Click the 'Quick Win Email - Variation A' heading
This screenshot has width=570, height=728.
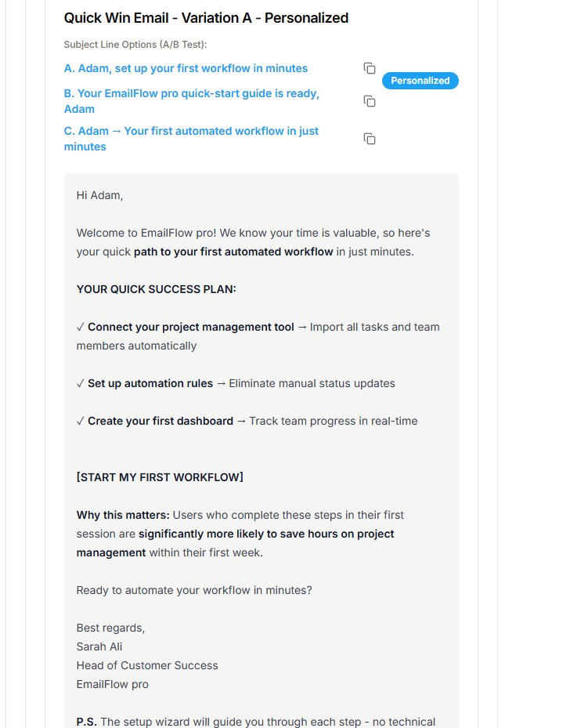[206, 18]
